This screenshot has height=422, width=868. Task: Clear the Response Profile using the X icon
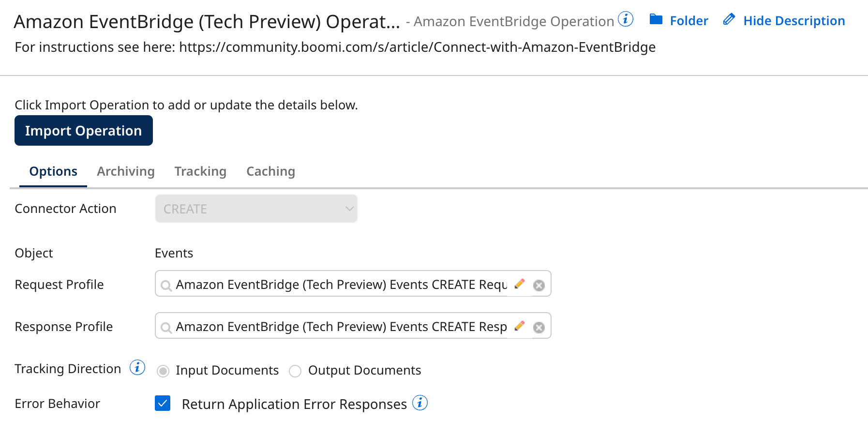[x=539, y=327]
